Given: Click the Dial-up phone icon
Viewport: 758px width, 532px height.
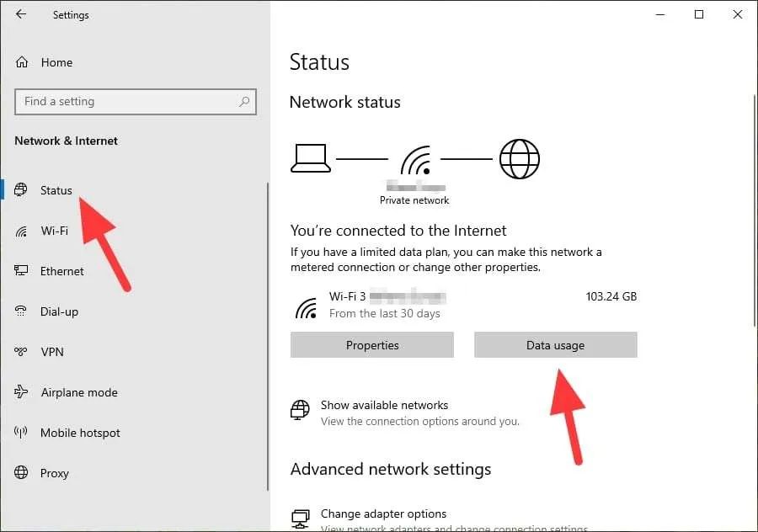Looking at the screenshot, I should click(x=21, y=311).
